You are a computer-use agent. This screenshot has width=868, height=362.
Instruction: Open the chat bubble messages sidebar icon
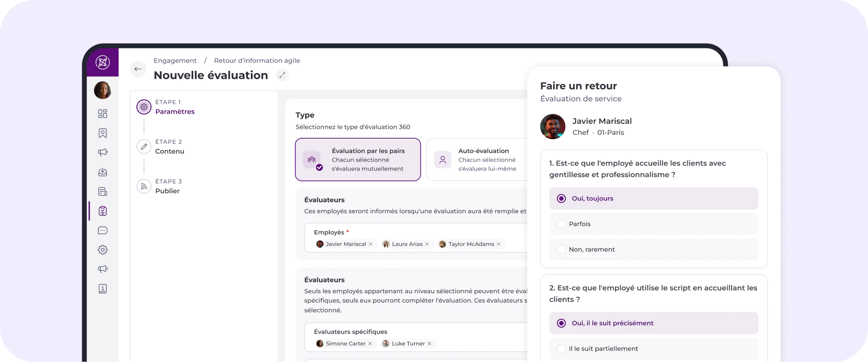coord(103,231)
